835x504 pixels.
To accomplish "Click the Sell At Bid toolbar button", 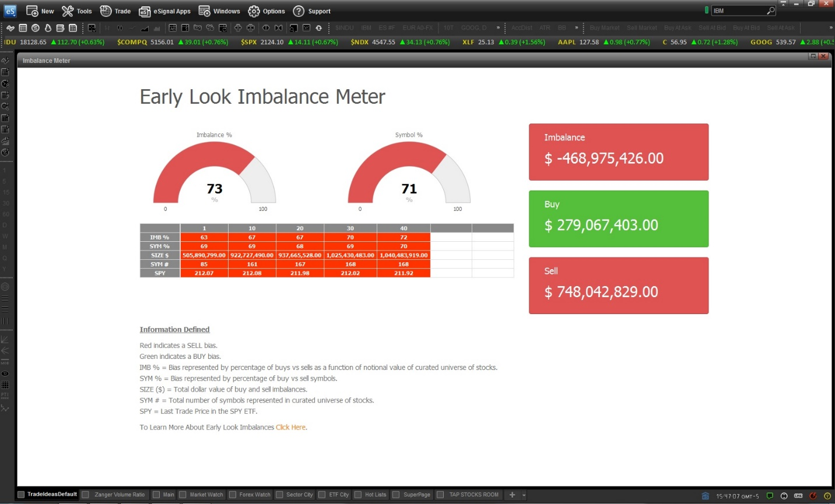I will tap(712, 27).
